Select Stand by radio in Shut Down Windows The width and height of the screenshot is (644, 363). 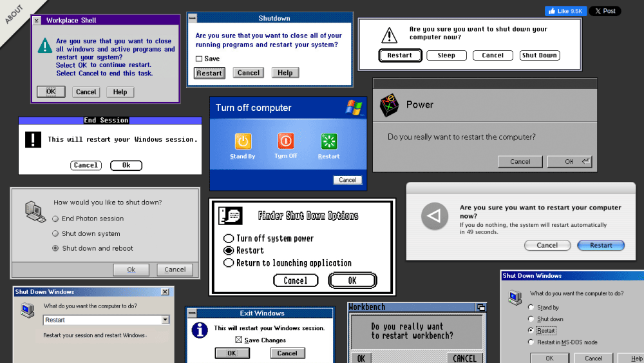[x=531, y=307]
